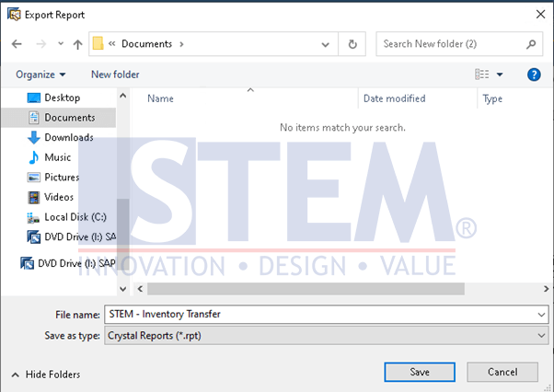554x392 pixels.
Task: Click the forward navigation arrow
Action: tap(41, 44)
